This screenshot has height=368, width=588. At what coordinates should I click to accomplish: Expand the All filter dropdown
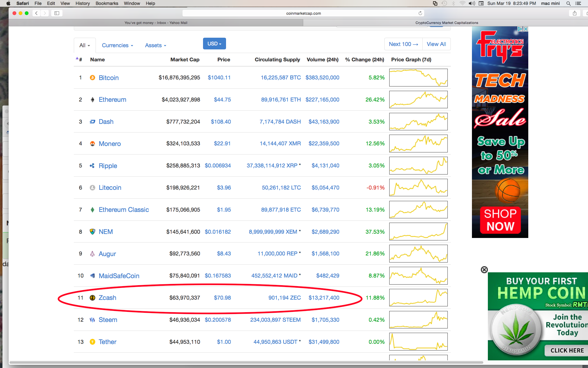coord(85,45)
